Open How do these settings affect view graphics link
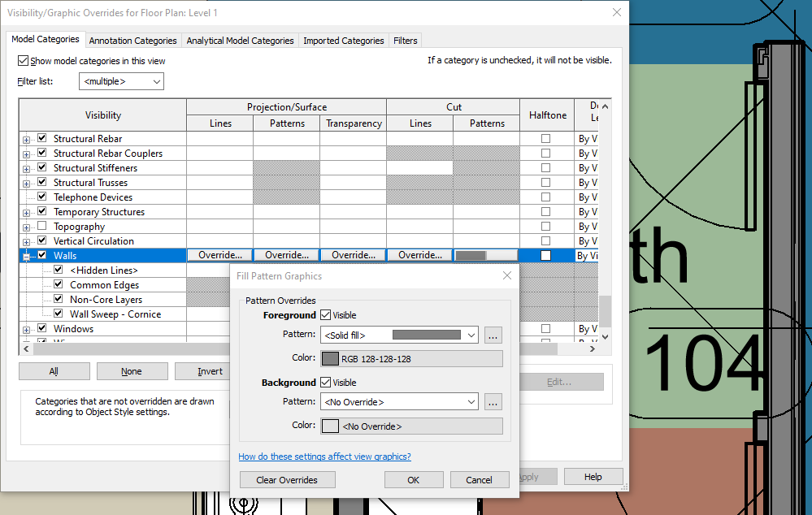 [x=324, y=457]
